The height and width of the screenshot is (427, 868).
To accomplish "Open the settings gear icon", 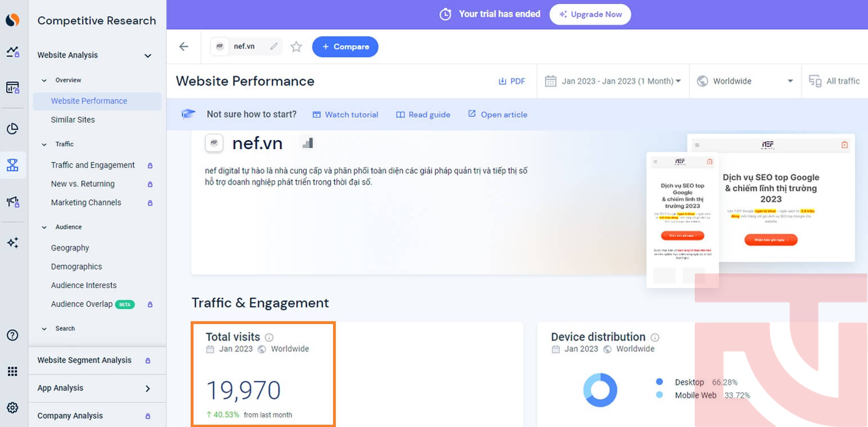I will point(12,408).
